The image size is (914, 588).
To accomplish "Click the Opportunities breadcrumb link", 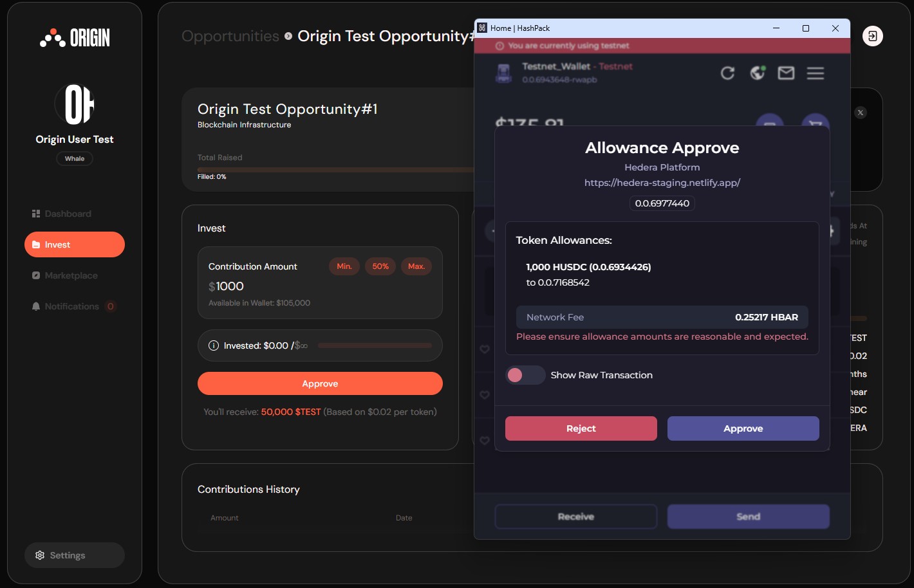I will pyautogui.click(x=230, y=36).
